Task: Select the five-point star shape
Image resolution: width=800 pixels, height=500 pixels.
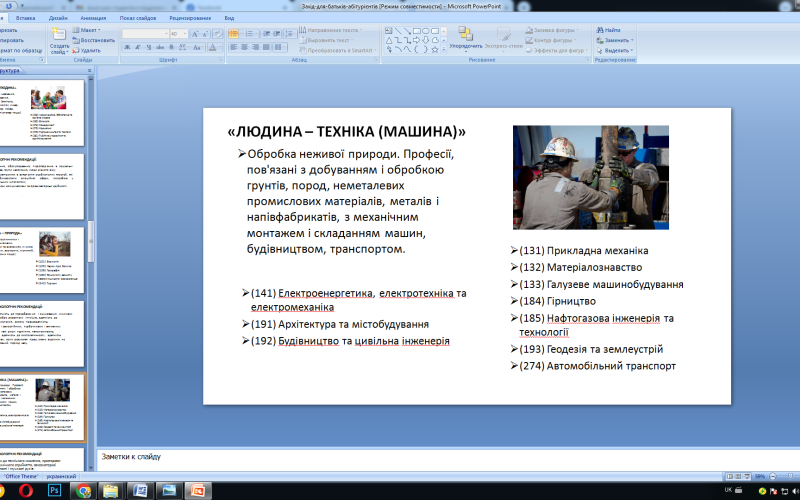Action: (x=435, y=49)
